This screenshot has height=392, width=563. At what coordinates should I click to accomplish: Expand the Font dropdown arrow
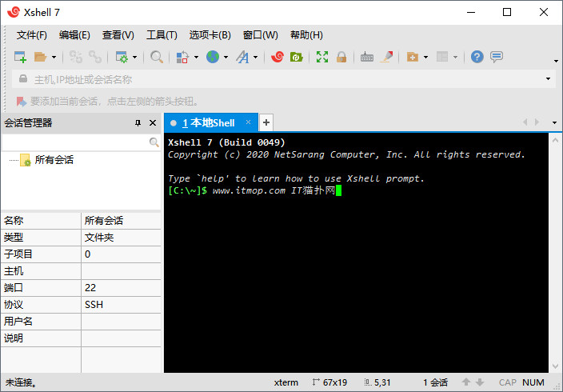tap(255, 57)
